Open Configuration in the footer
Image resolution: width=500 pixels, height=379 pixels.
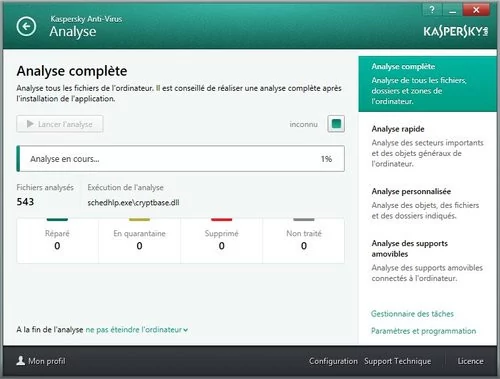tap(333, 361)
